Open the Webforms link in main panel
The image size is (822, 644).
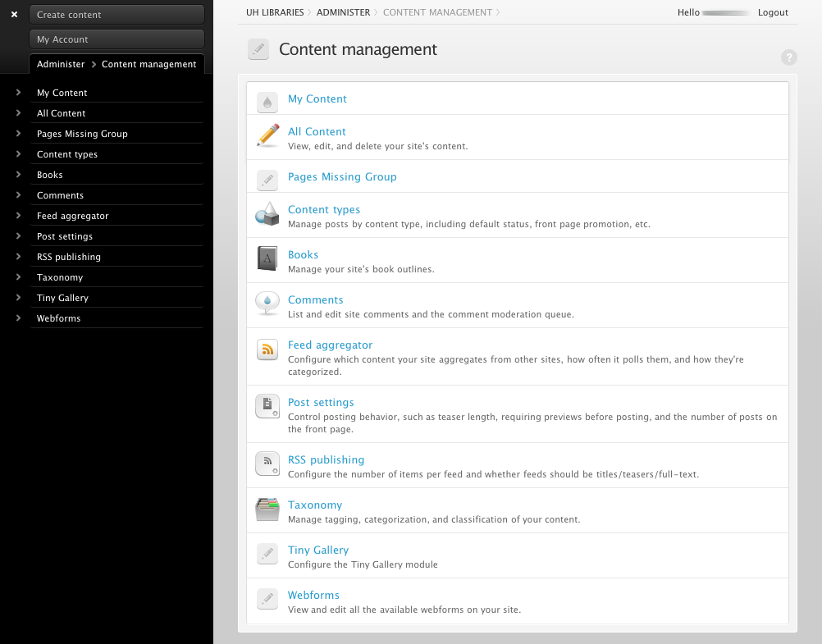click(313, 595)
